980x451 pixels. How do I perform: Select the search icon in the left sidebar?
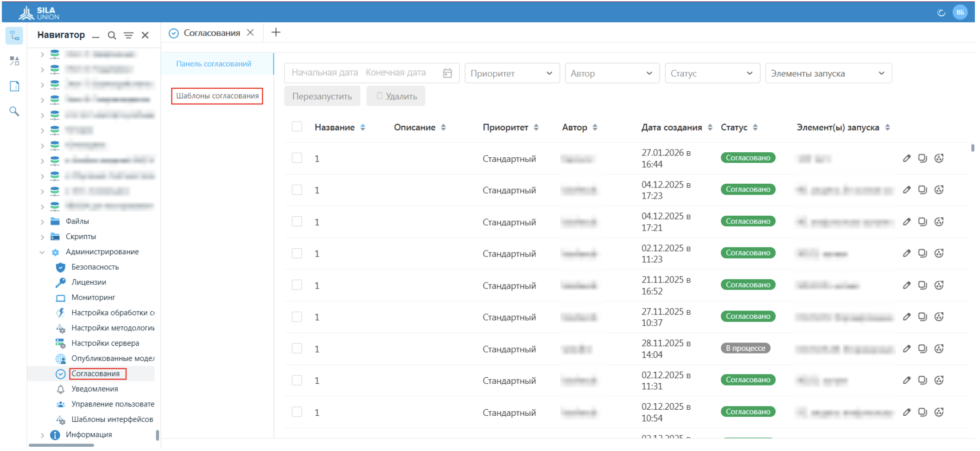click(14, 111)
